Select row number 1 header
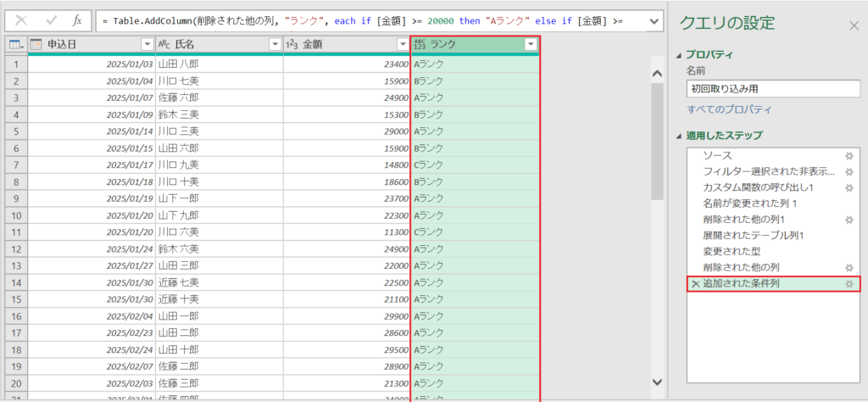The image size is (868, 402). [17, 64]
